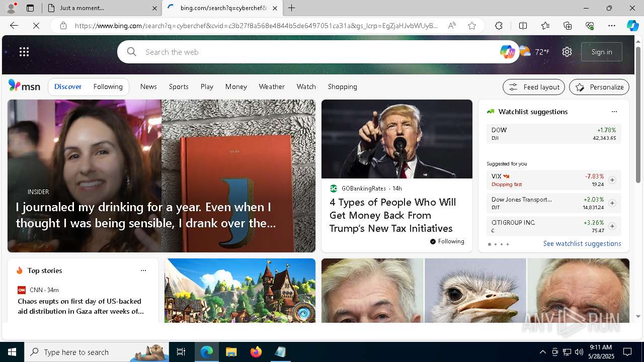
Task: Add Dow Jones Transport to watchlist
Action: (x=612, y=203)
